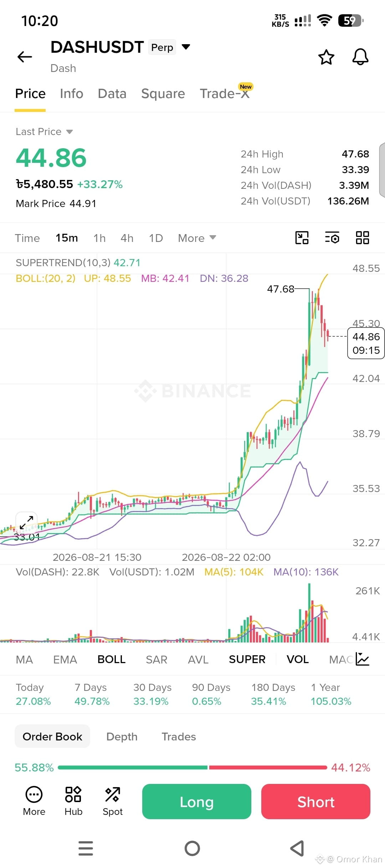
Task: Tap the Android home button
Action: tap(192, 848)
